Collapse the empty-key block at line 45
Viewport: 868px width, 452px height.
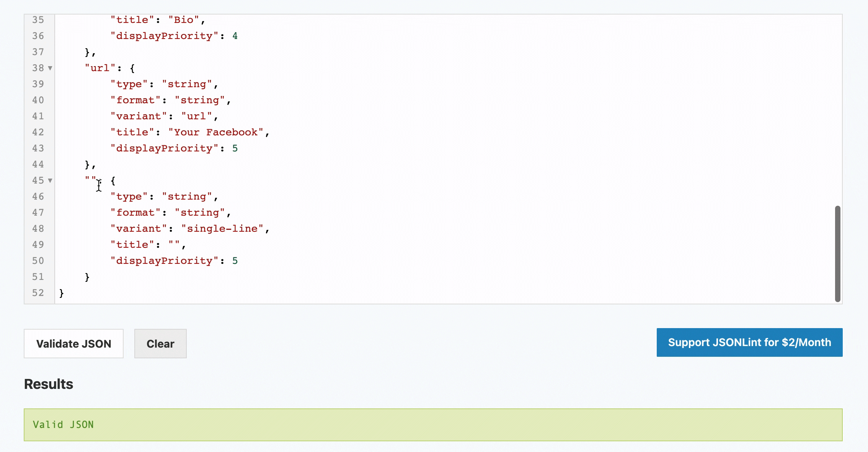pyautogui.click(x=50, y=180)
